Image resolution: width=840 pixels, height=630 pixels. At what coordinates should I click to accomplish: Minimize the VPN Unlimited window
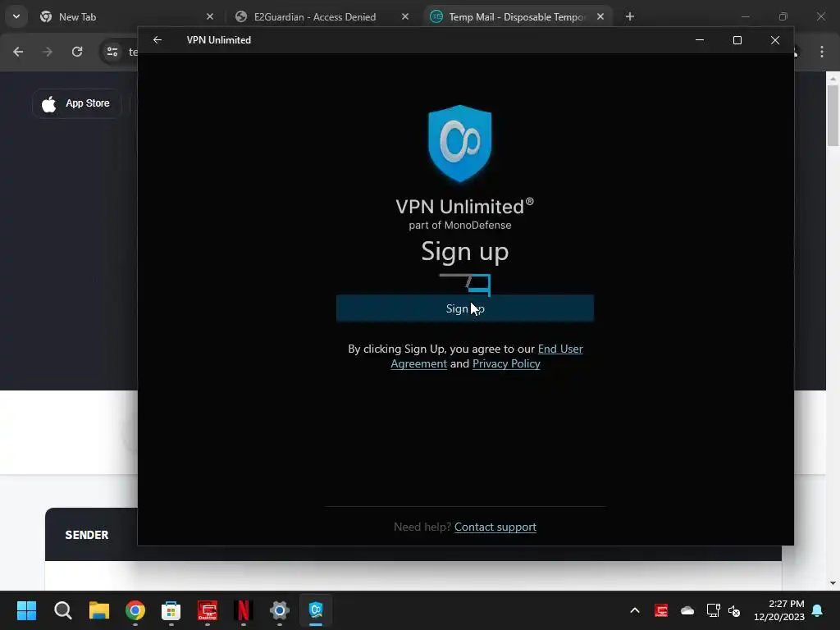(x=699, y=40)
